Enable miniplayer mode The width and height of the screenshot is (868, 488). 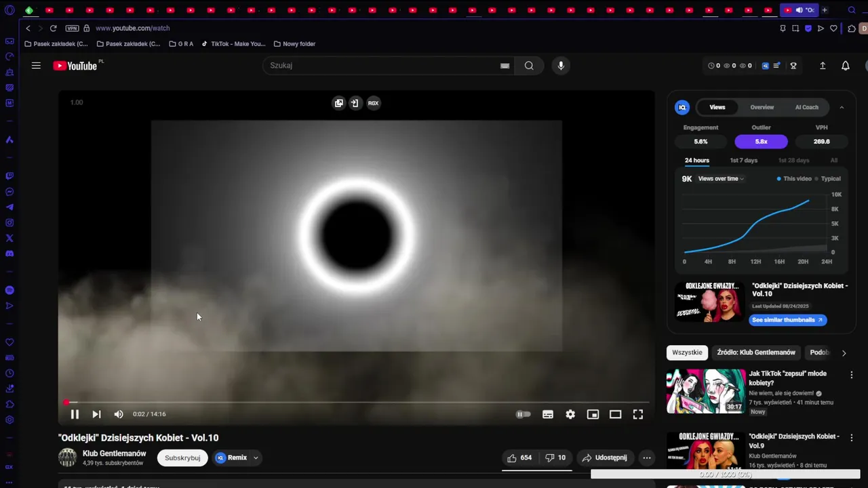593,414
